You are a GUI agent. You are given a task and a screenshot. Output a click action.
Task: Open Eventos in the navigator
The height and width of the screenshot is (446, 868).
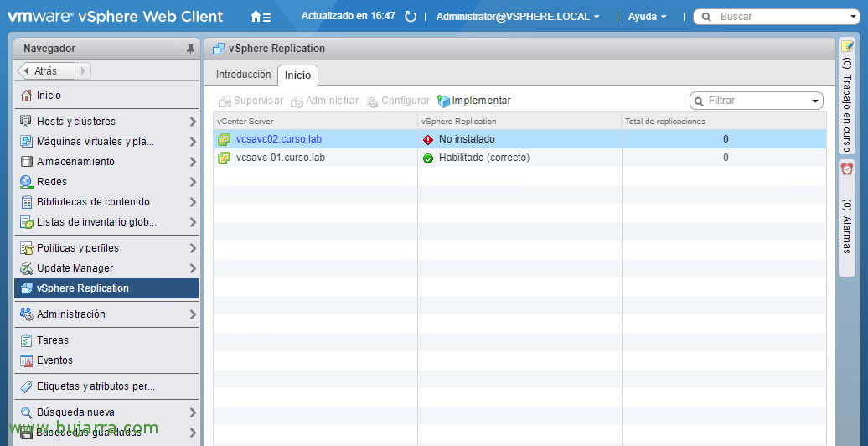(x=107, y=360)
